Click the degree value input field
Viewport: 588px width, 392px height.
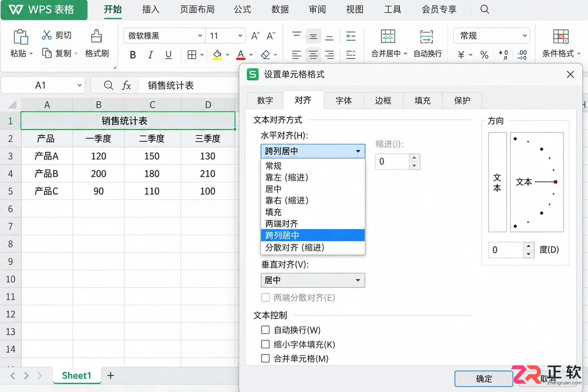(506, 250)
